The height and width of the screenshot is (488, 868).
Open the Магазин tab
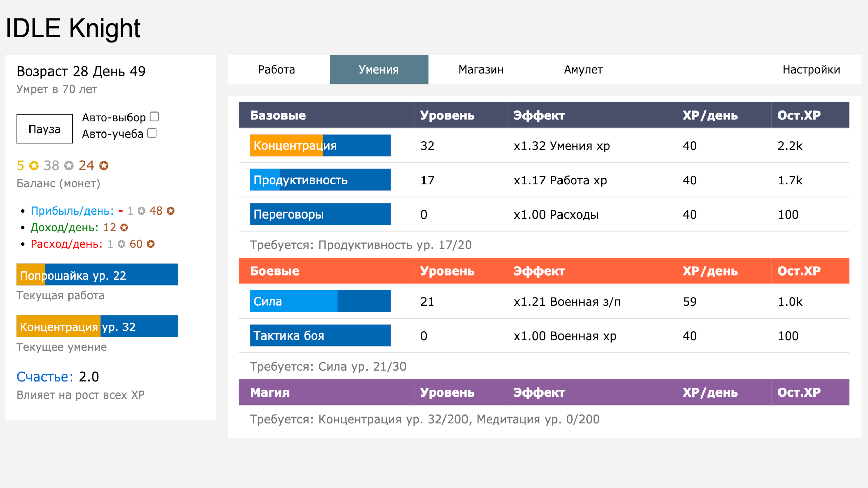tap(481, 69)
